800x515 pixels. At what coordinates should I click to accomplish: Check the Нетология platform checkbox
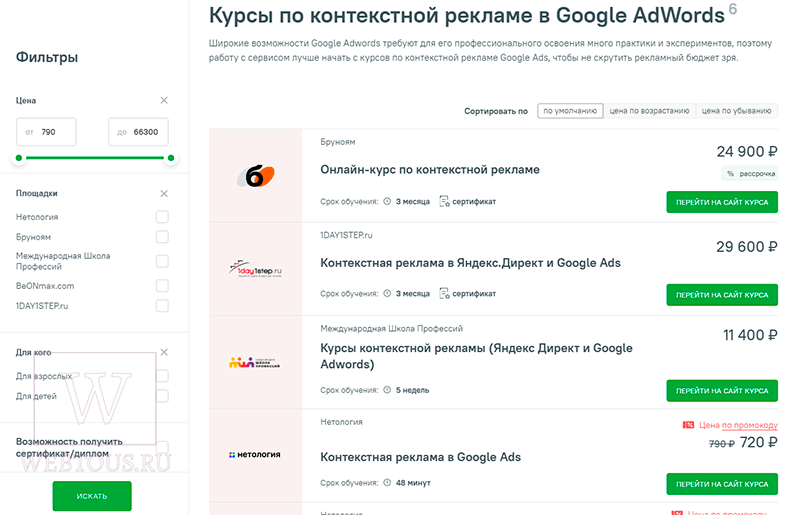(162, 217)
